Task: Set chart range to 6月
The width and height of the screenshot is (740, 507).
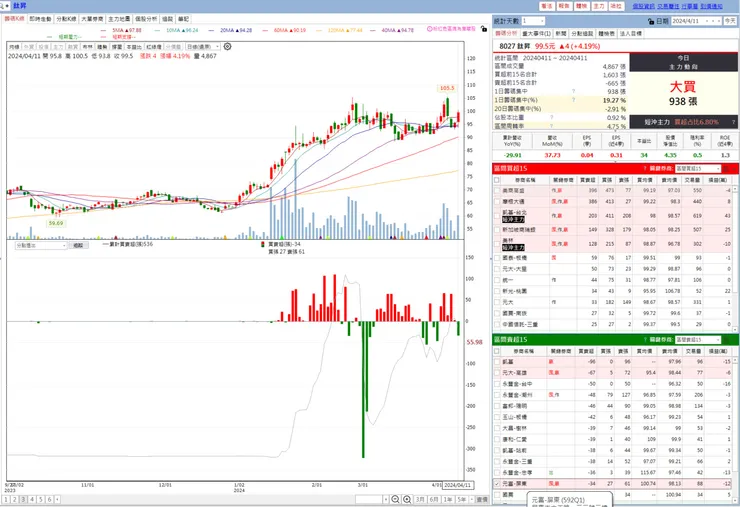Action: 434,499
